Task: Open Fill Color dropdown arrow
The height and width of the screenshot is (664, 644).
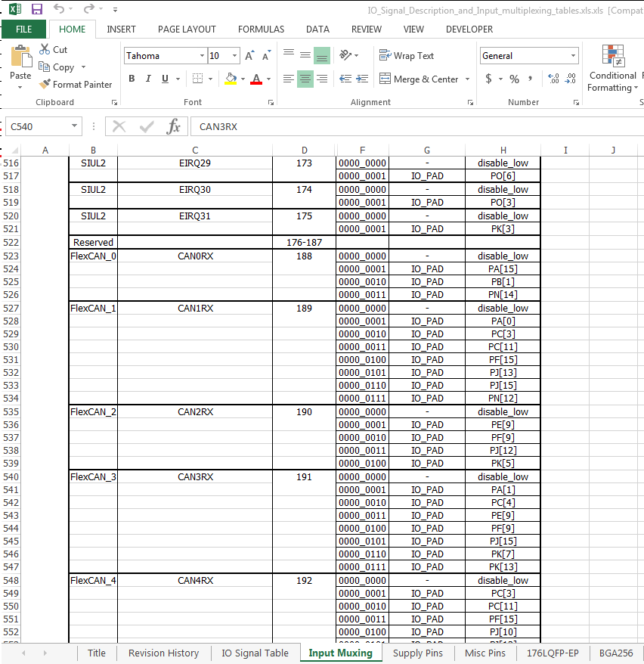Action: click(243, 79)
